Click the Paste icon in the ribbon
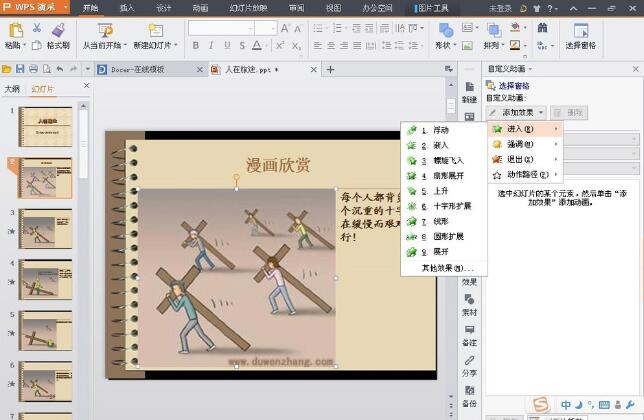The width and height of the screenshot is (644, 420). pos(16,30)
